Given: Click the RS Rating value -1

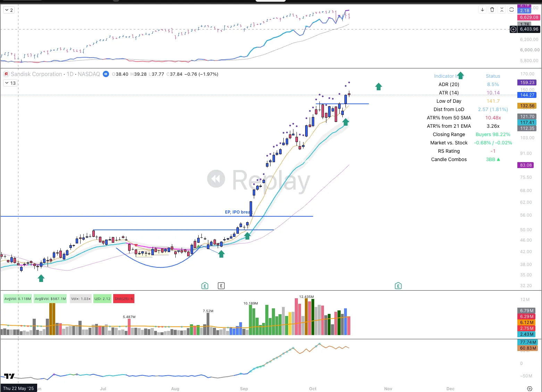Looking at the screenshot, I should [x=493, y=151].
